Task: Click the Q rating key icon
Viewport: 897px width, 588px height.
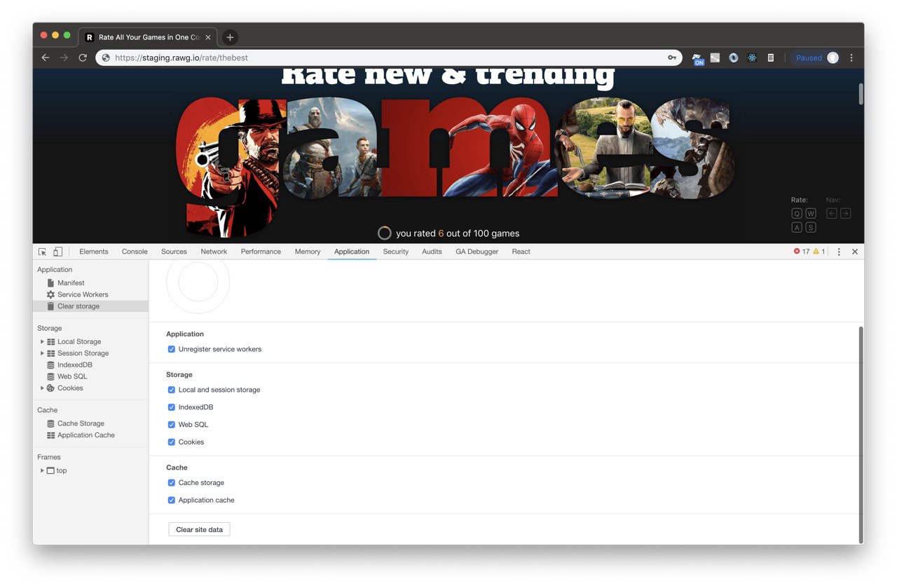Action: [x=797, y=214]
